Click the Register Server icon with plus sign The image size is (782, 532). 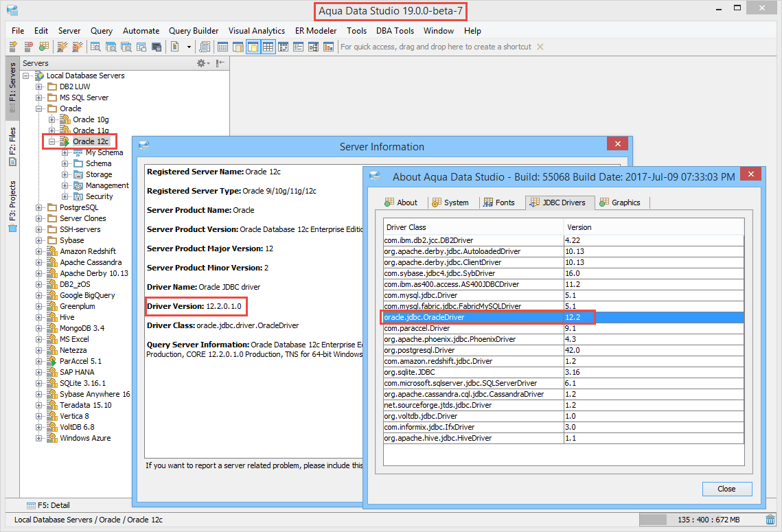coord(14,47)
